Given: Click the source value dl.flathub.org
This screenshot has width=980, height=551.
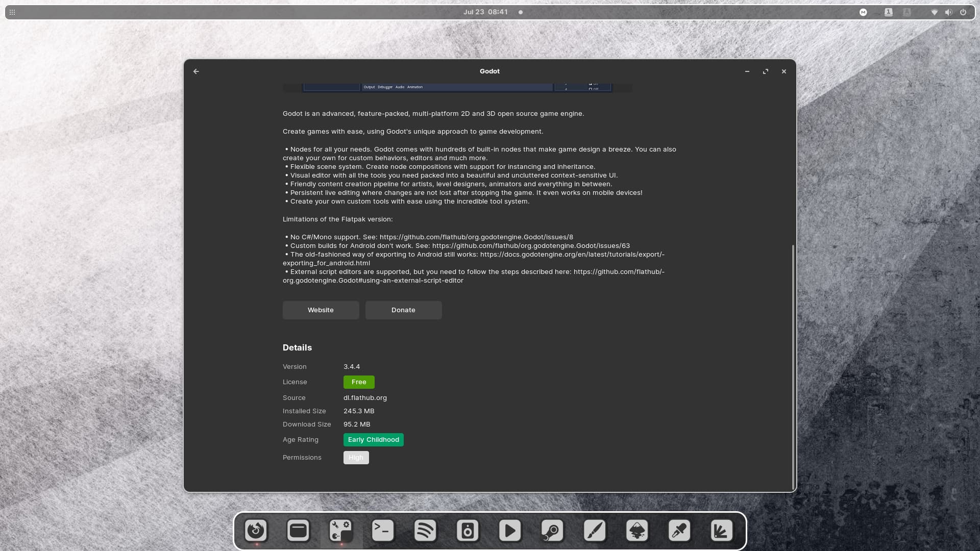Looking at the screenshot, I should pyautogui.click(x=365, y=398).
